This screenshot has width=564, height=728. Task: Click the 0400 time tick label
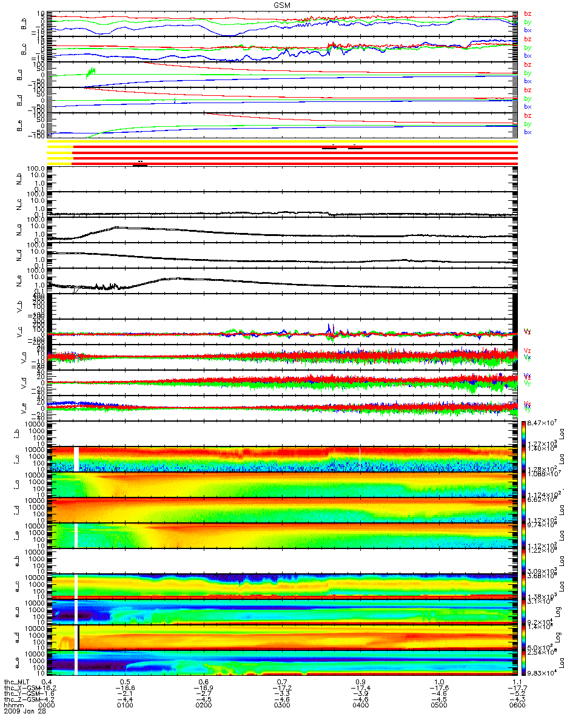pos(360,706)
